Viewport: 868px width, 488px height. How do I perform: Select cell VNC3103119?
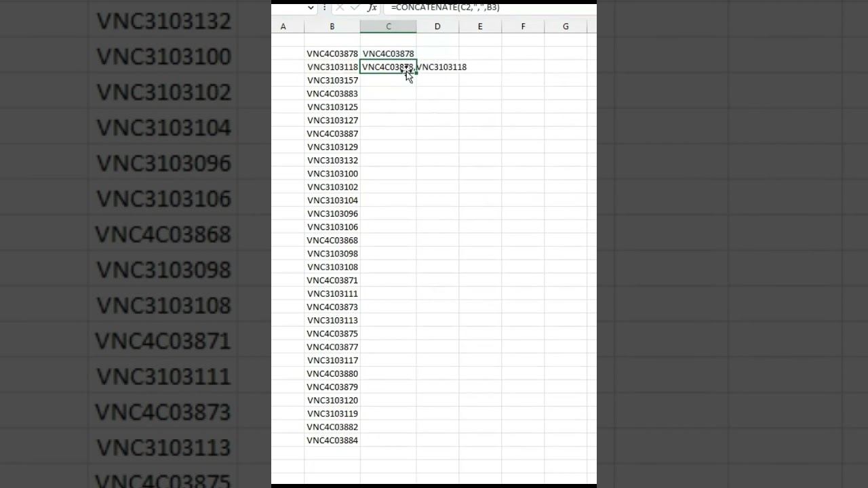(332, 413)
